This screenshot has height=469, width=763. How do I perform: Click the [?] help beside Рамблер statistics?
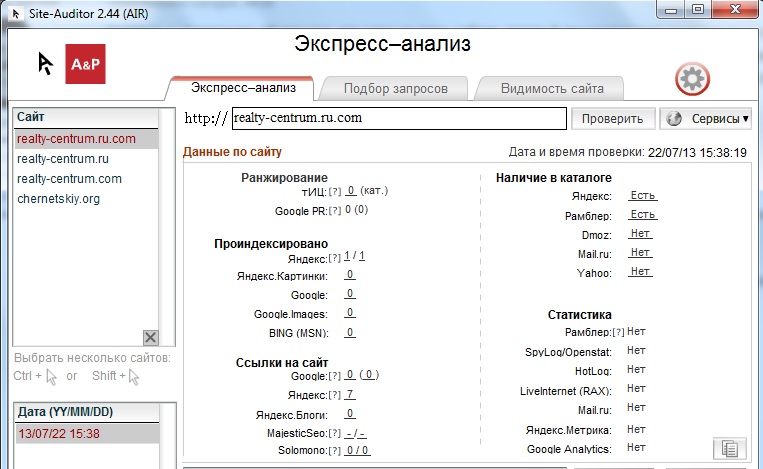coord(618,332)
